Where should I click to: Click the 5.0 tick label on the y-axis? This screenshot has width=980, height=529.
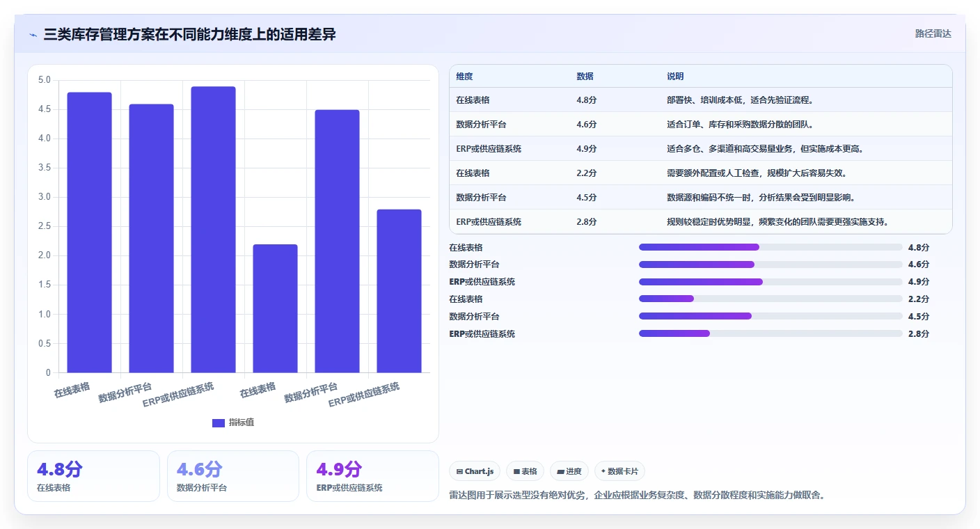pos(45,80)
